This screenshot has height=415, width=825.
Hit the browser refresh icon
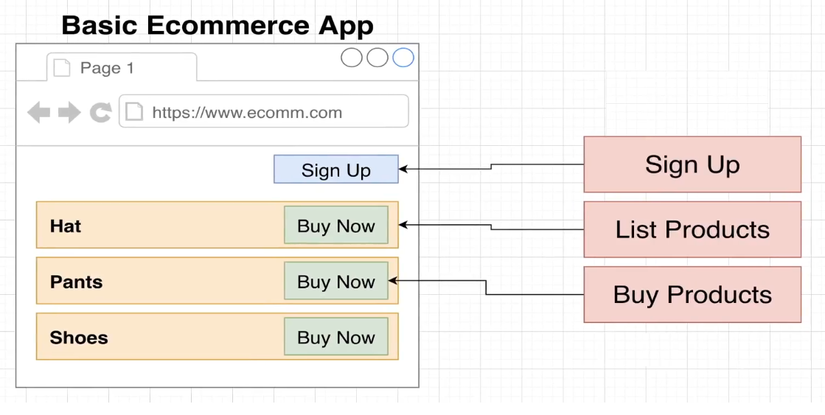(100, 112)
